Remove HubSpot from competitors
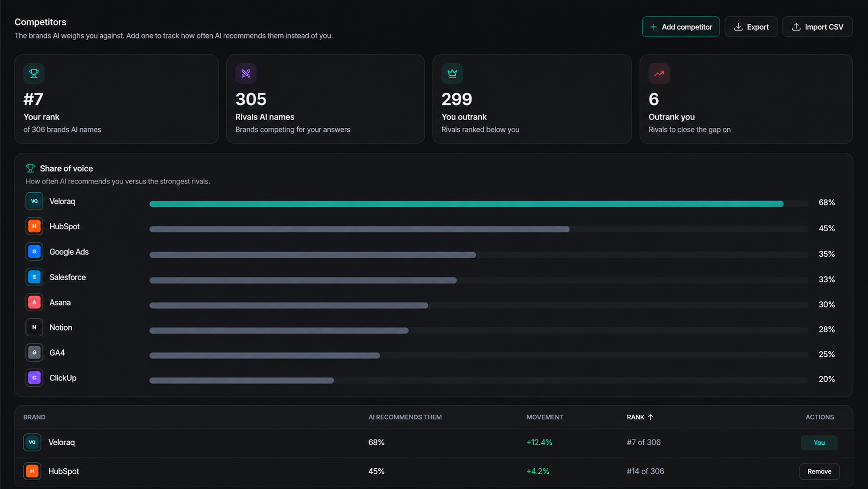Image resolution: width=868 pixels, height=489 pixels. [x=819, y=471]
